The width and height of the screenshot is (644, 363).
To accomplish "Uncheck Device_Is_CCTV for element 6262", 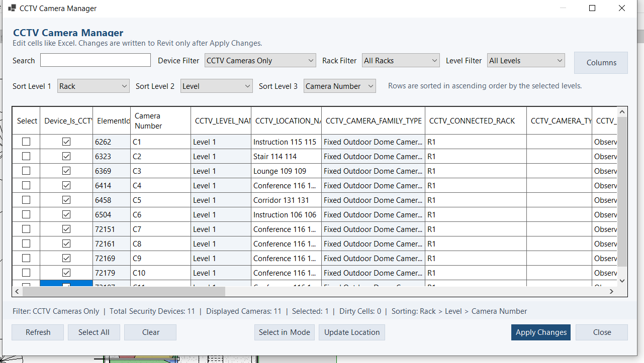I will (x=66, y=142).
